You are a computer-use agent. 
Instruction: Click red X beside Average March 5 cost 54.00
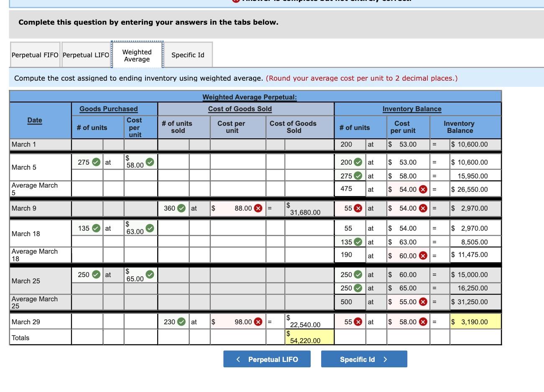pyautogui.click(x=423, y=189)
